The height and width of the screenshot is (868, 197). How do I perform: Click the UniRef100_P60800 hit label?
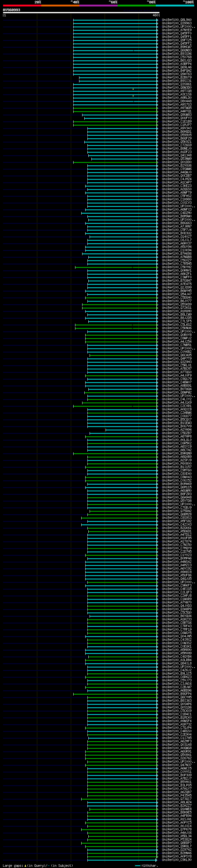(x=176, y=464)
